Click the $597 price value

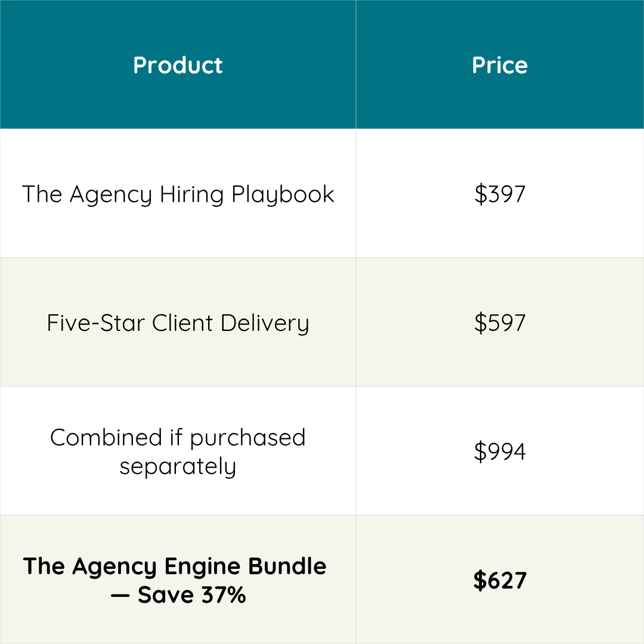(500, 323)
